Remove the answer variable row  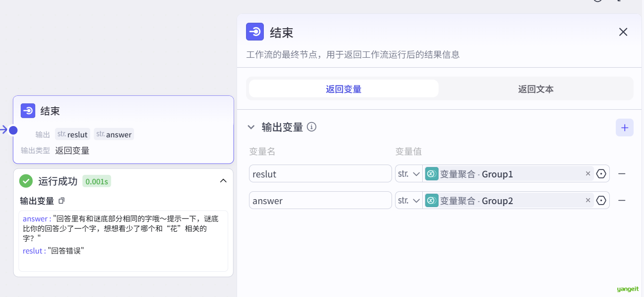click(622, 201)
